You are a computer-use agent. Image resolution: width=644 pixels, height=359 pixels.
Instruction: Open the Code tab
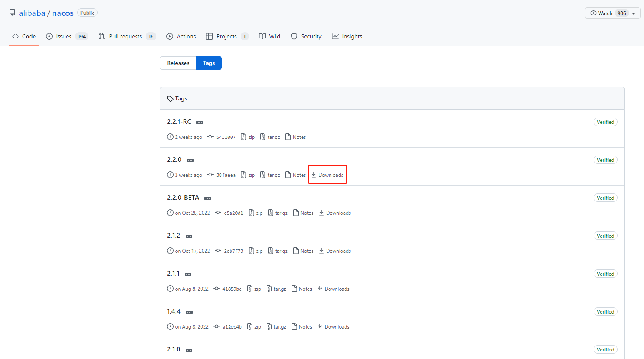[x=24, y=36]
